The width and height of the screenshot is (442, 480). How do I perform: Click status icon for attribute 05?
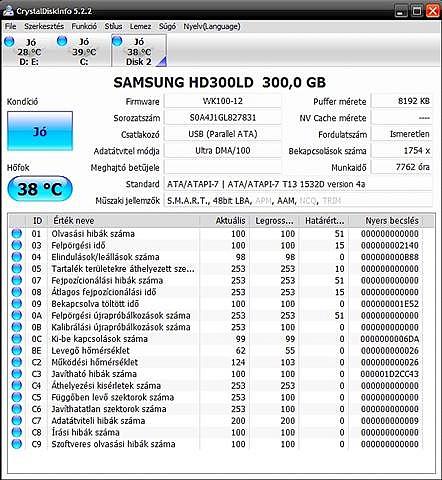(x=17, y=269)
